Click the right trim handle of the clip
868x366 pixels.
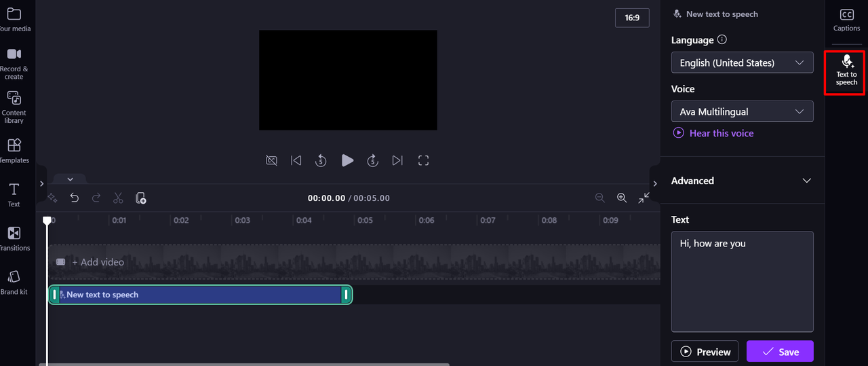346,295
